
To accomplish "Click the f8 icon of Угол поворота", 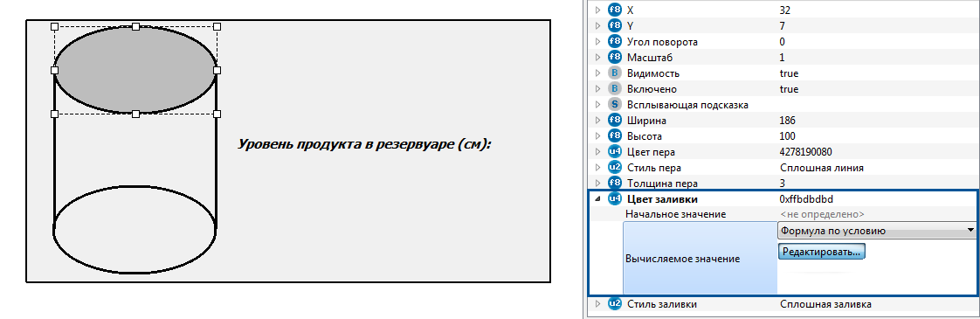I will click(615, 42).
